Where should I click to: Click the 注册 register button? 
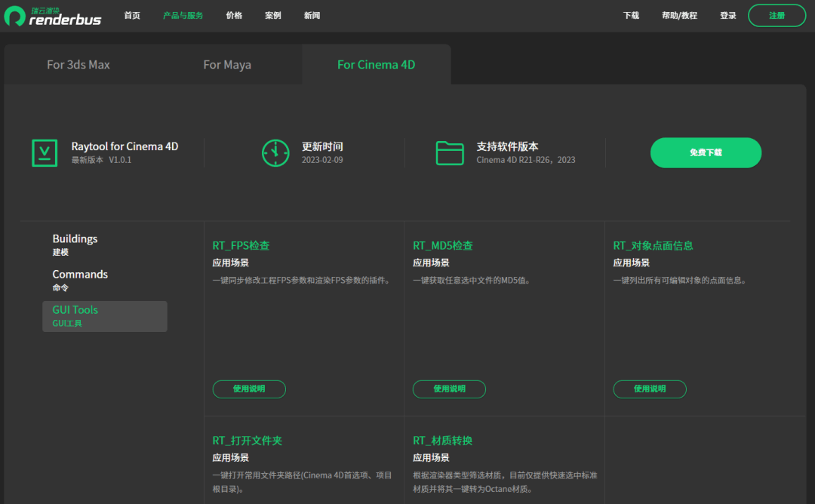[x=777, y=16]
